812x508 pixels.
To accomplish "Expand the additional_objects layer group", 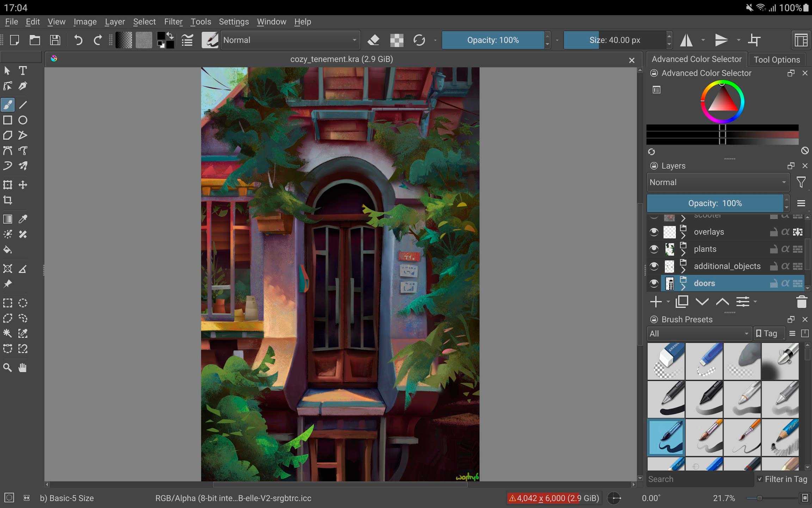I will 683,270.
